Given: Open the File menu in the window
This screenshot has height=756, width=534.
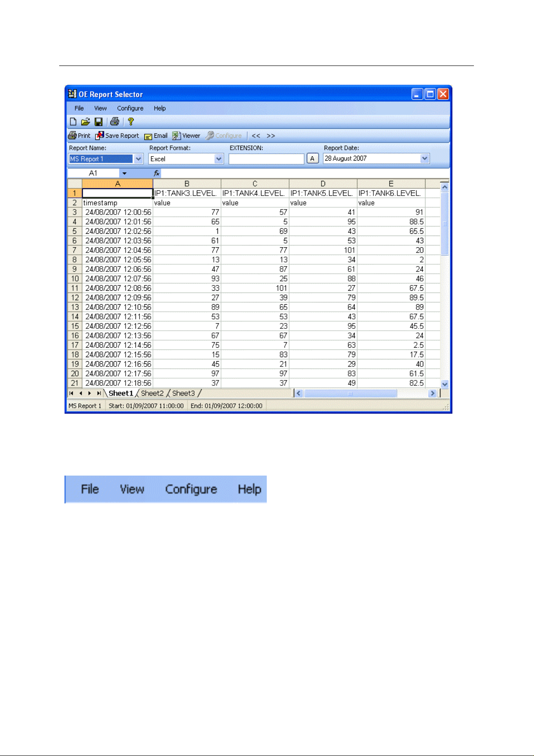Looking at the screenshot, I should [79, 108].
